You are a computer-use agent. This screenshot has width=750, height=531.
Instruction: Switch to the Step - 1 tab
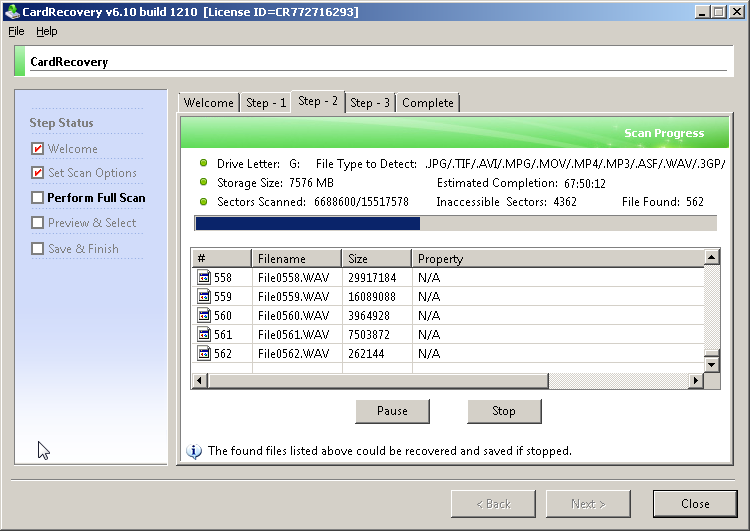pos(266,103)
